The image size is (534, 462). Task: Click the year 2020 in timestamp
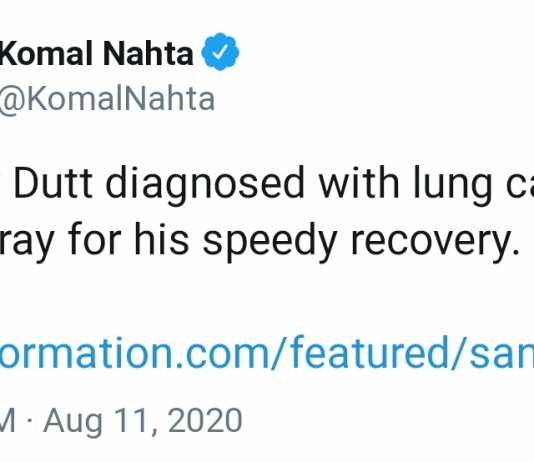tap(205, 421)
